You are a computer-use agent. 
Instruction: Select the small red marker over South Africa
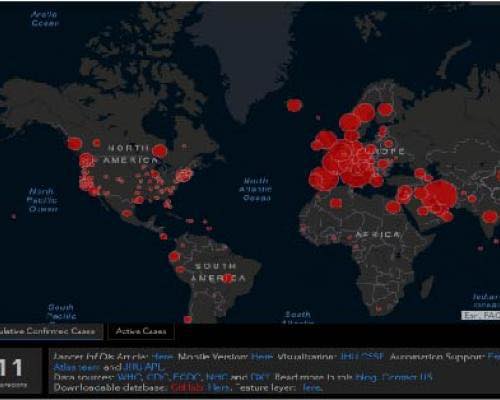point(378,309)
